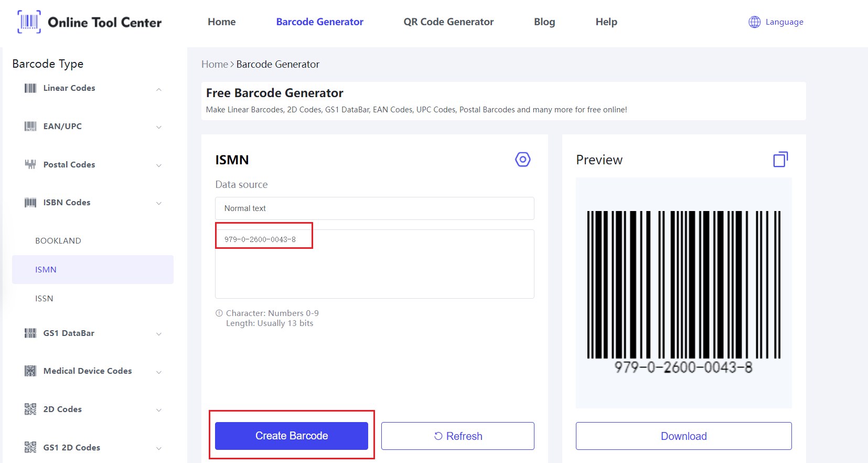868x463 pixels.
Task: Click the Home breadcrumb link
Action: click(215, 64)
